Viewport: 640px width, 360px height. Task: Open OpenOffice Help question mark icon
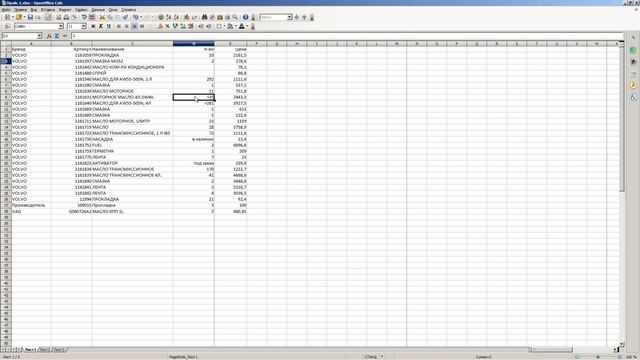[245, 17]
